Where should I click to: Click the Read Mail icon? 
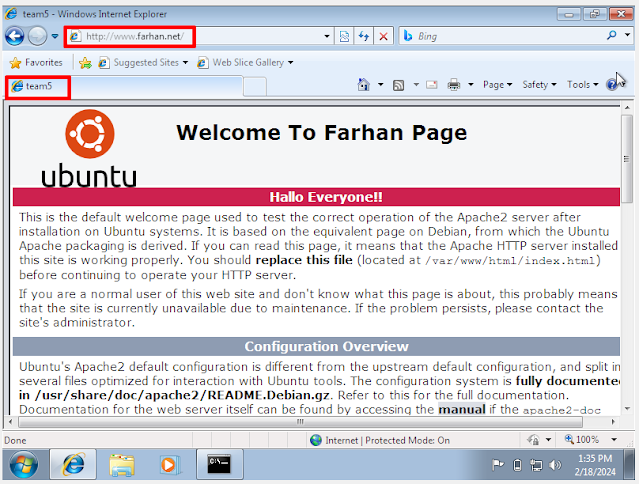coord(432,85)
